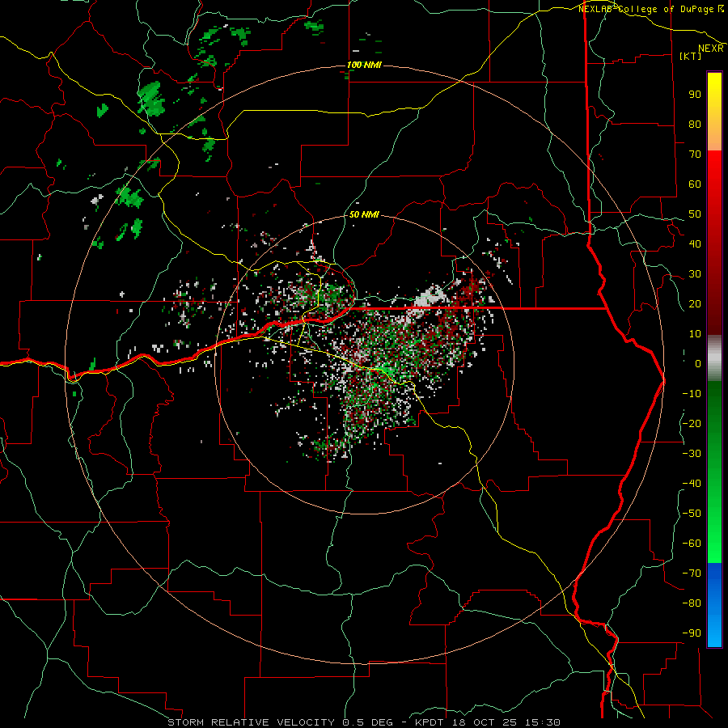Screen dimensions: 728x728
Task: Select the 60 knot value on velocity scale
Action: tap(695, 184)
